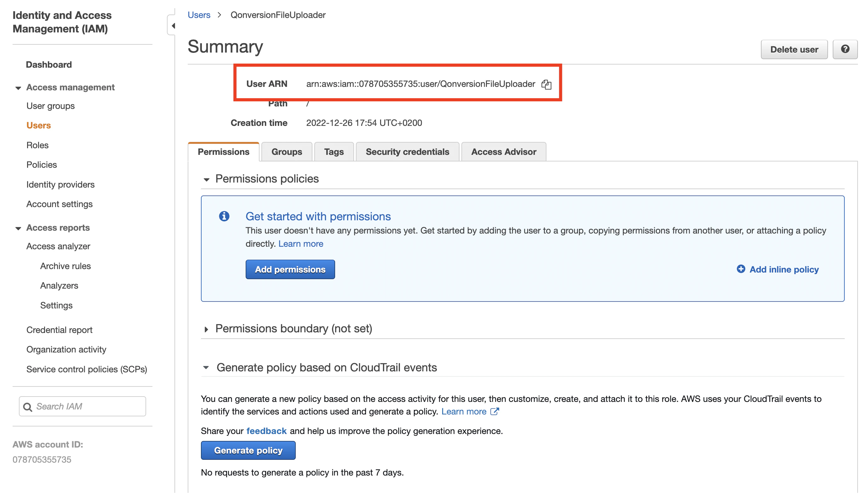The width and height of the screenshot is (868, 496).
Task: Collapse Generate policy based on CloudTrail events
Action: tap(206, 368)
